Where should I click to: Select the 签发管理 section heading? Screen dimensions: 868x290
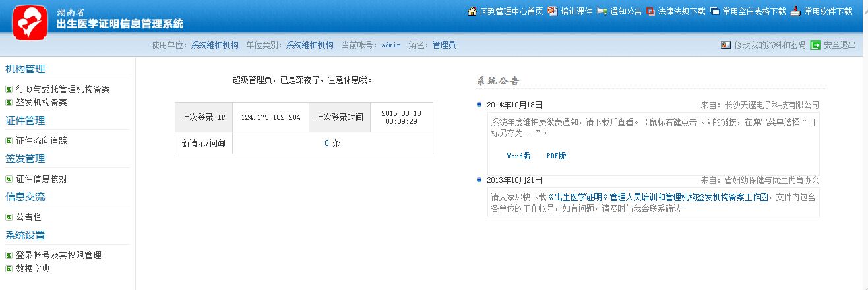click(x=25, y=159)
